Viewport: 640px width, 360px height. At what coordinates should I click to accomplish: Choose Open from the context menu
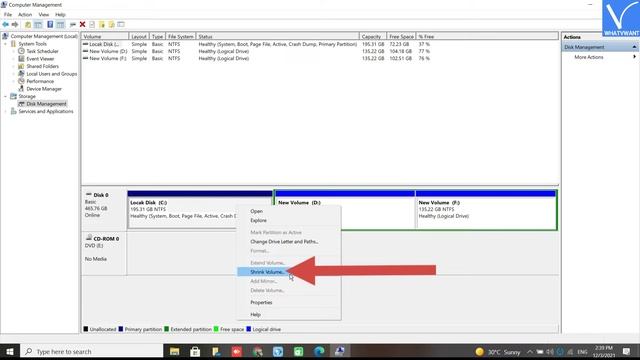click(x=289, y=211)
